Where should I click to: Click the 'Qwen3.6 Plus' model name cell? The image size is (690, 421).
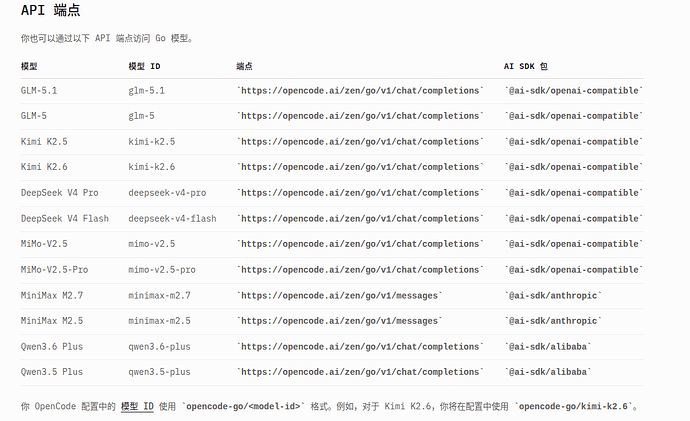click(x=52, y=347)
